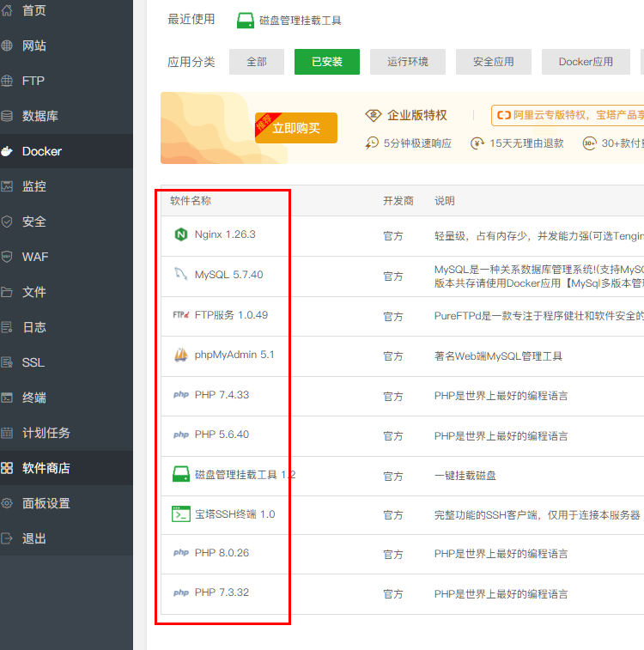Open the 网站 sidebar menu

34,46
